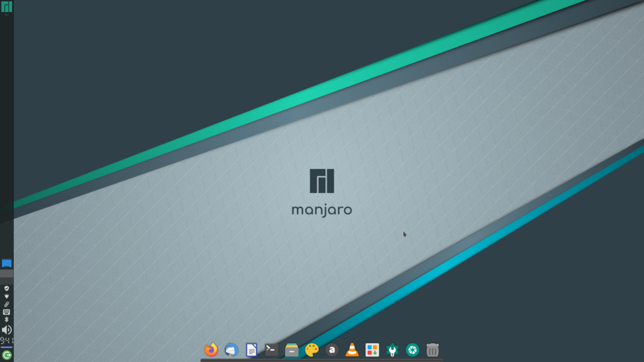Toggle the security shield tray applet
The width and height of the screenshot is (644, 362).
click(x=6, y=290)
